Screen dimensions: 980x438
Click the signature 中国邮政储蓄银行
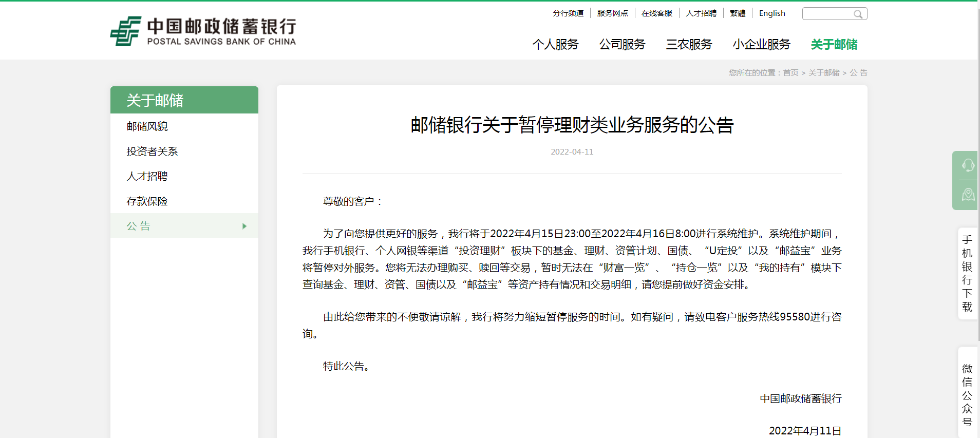click(x=801, y=399)
